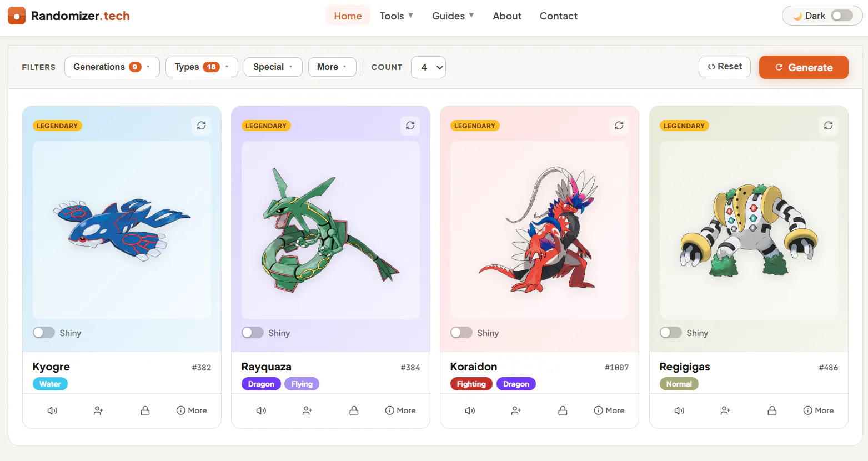This screenshot has width=868, height=461.
Task: Add Koraidon to team icon
Action: [516, 410]
